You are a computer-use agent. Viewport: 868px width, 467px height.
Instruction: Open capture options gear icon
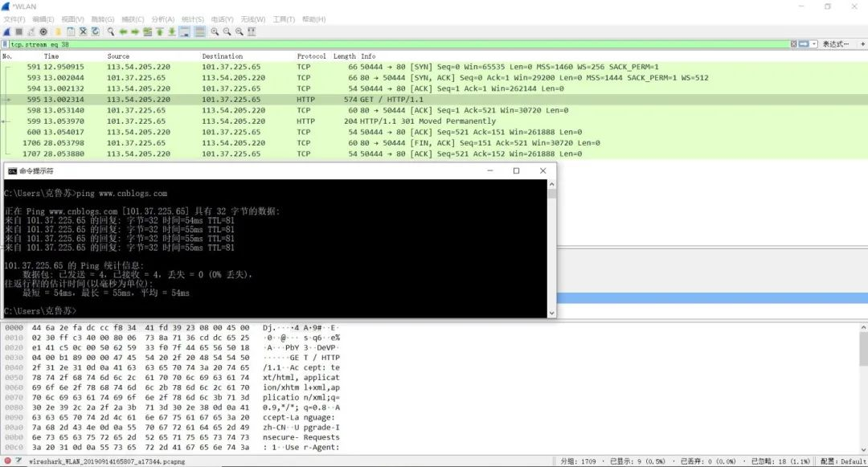click(43, 31)
